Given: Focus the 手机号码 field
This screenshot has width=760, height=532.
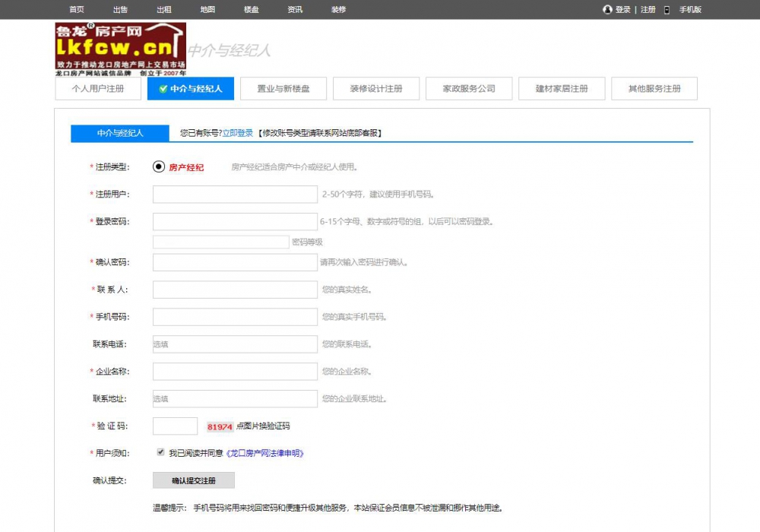Looking at the screenshot, I should [235, 317].
